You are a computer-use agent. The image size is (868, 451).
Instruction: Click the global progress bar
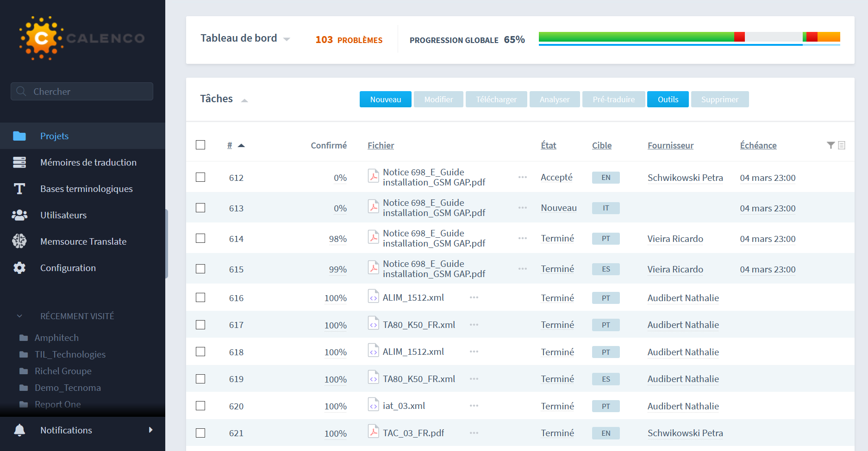(x=689, y=37)
